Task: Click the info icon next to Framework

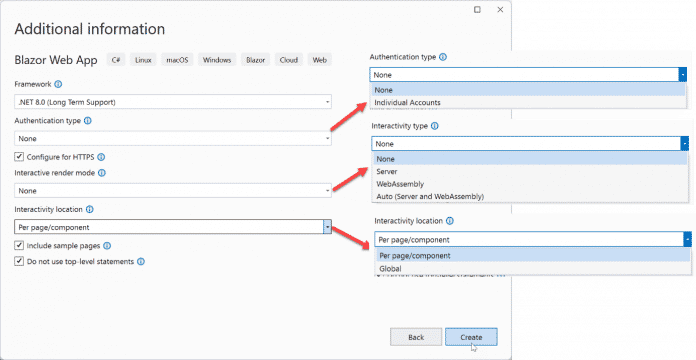Action: coord(58,84)
